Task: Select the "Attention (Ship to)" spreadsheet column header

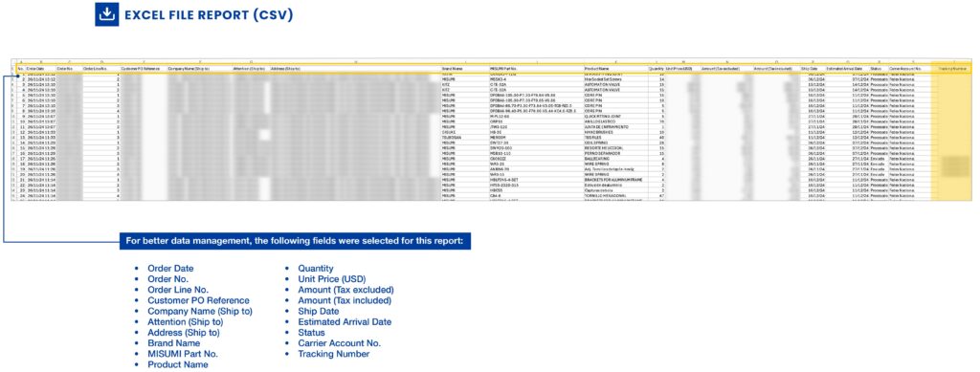Action: click(x=249, y=69)
